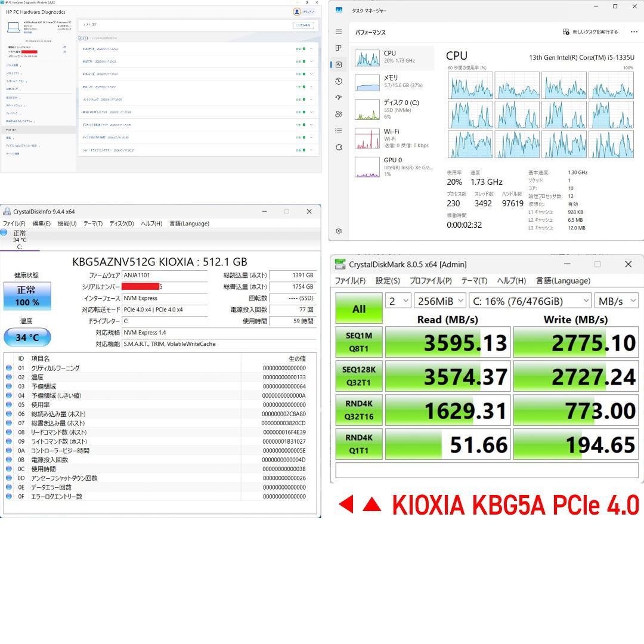This screenshot has height=644, width=644.
Task: Switch to the Users icon in Task Manager
Action: [x=339, y=114]
